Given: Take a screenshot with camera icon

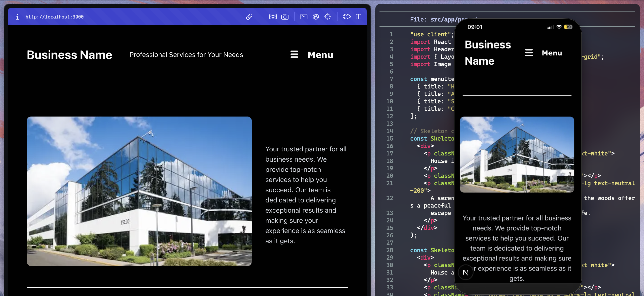Looking at the screenshot, I should click(x=285, y=17).
